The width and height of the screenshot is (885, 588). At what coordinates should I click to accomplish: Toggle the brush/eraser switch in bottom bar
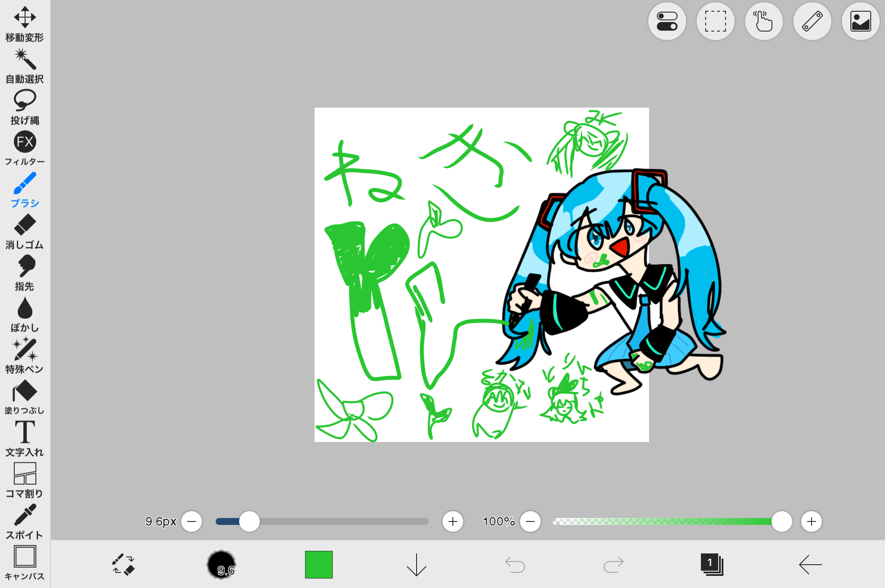coord(123,564)
